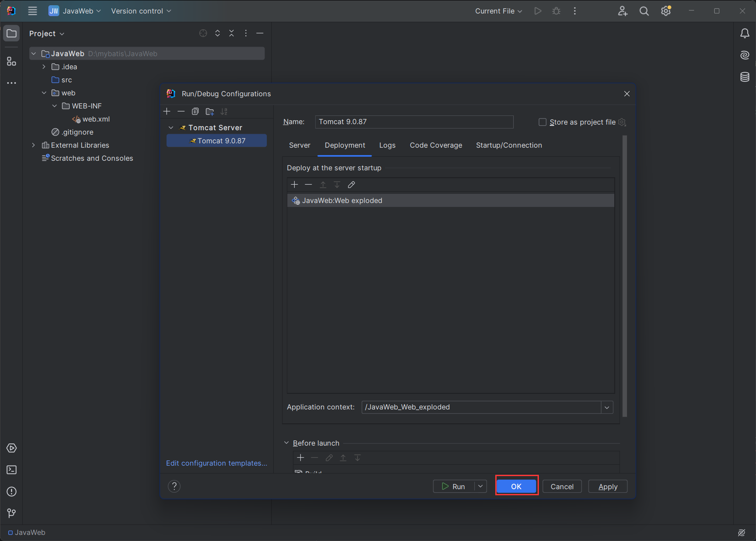Open the Database tool window
The image size is (756, 541).
(745, 77)
